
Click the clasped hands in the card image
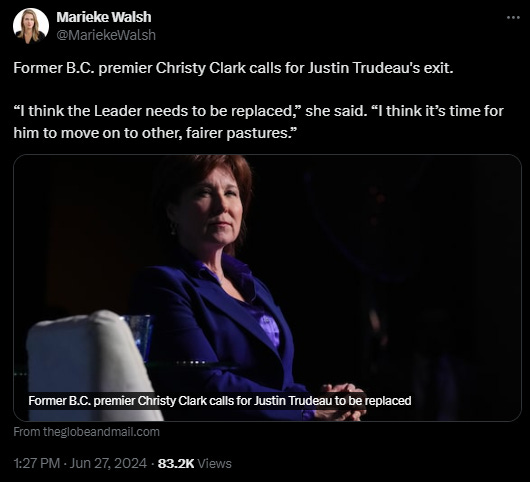point(340,402)
